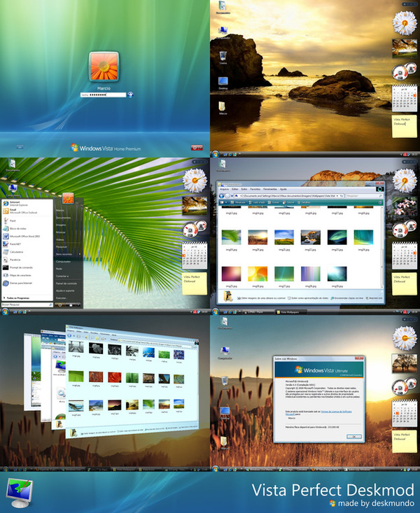Screen dimensions: 420x513
Task: Open Ferramentas menu in Explorer window
Action: pyautogui.click(x=270, y=189)
